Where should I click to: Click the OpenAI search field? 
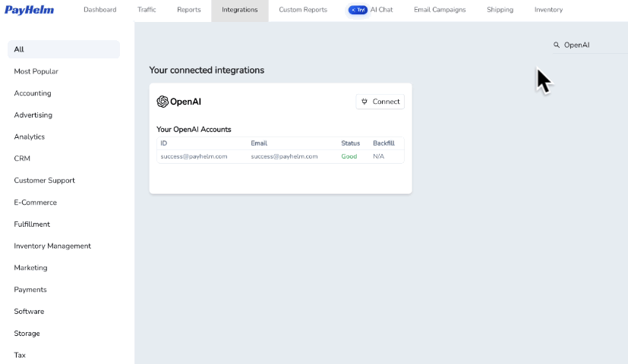pyautogui.click(x=590, y=45)
